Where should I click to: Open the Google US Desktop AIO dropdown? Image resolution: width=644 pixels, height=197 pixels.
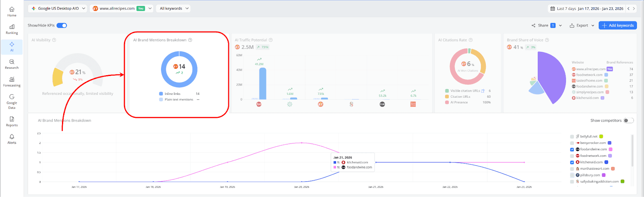point(58,8)
